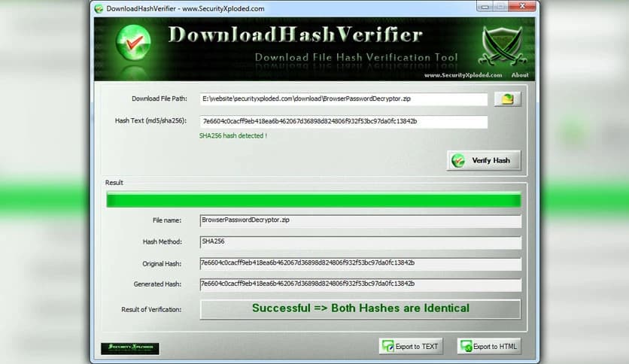The width and height of the screenshot is (629, 364).
Task: Click the 'Generated Hash:' label
Action: coord(157,284)
